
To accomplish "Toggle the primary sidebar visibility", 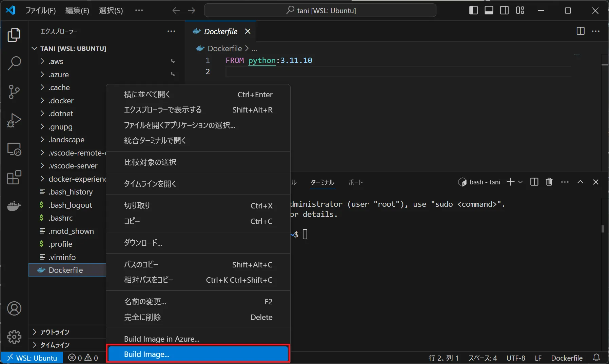I will click(x=473, y=10).
